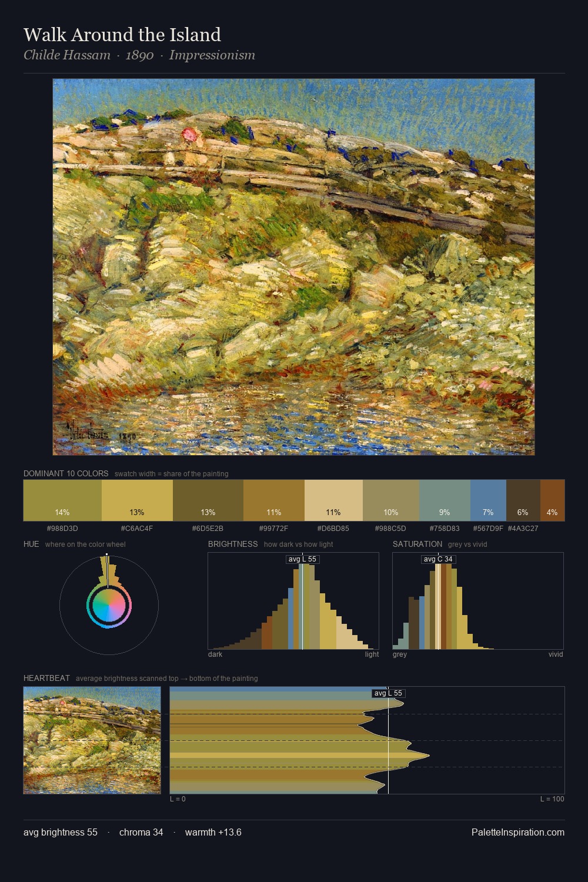Click the 'warmth +13.6' footer stat

point(213,832)
